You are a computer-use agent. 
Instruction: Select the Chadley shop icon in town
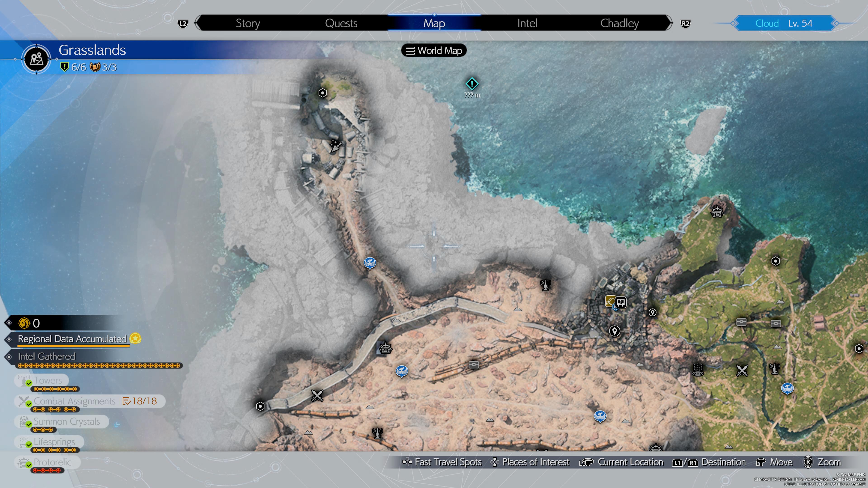[620, 302]
